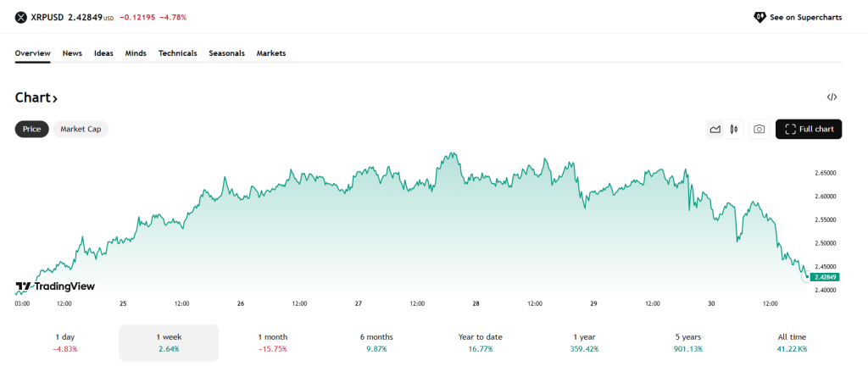Viewport: 868px width, 383px height.
Task: Click the XRP coin logo icon
Action: pyautogui.click(x=21, y=17)
